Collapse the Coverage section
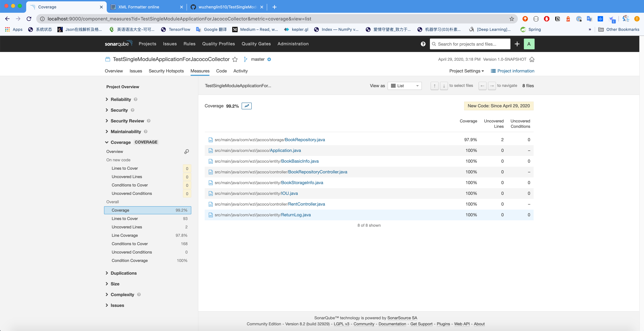The height and width of the screenshot is (331, 644). pyautogui.click(x=120, y=142)
